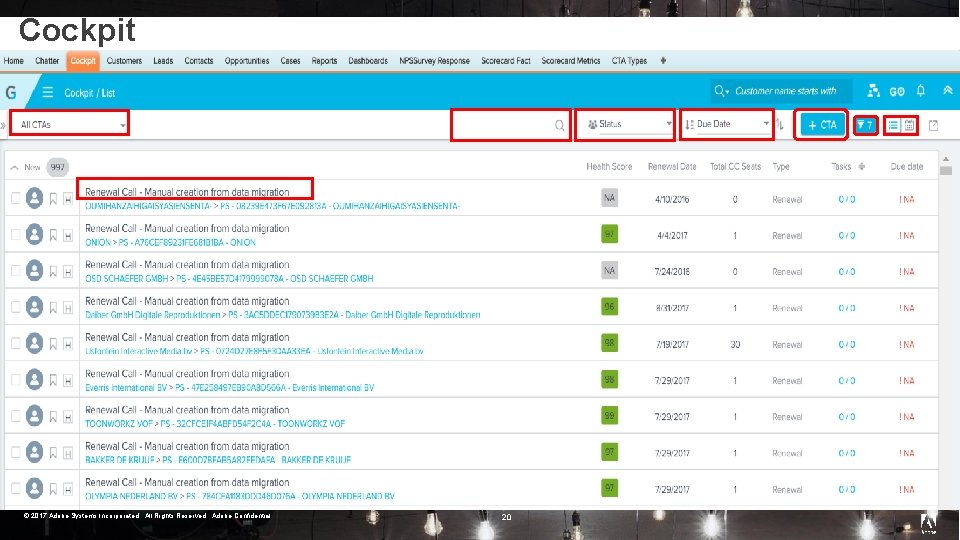
Task: Click priority icon on Everris International row
Action: click(x=68, y=381)
